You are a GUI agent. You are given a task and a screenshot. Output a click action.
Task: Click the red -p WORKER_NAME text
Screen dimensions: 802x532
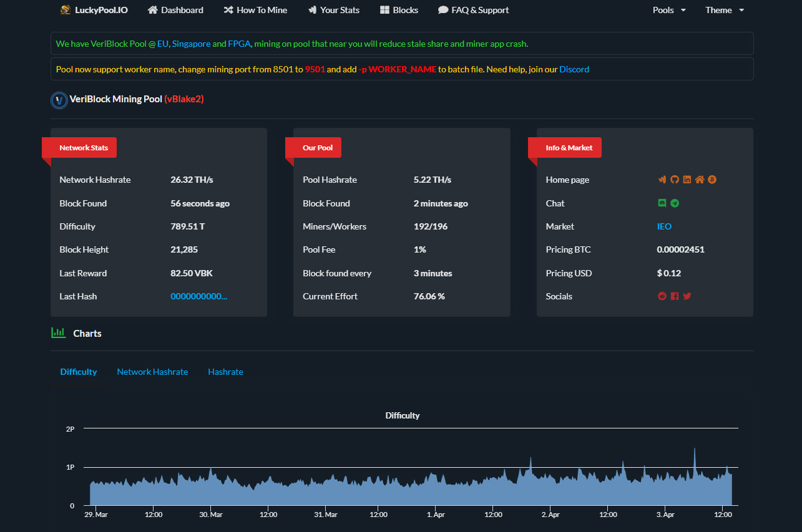398,69
